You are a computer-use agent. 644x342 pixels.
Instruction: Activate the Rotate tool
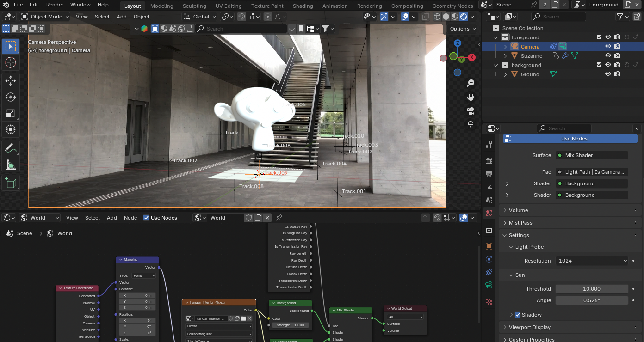pos(11,97)
